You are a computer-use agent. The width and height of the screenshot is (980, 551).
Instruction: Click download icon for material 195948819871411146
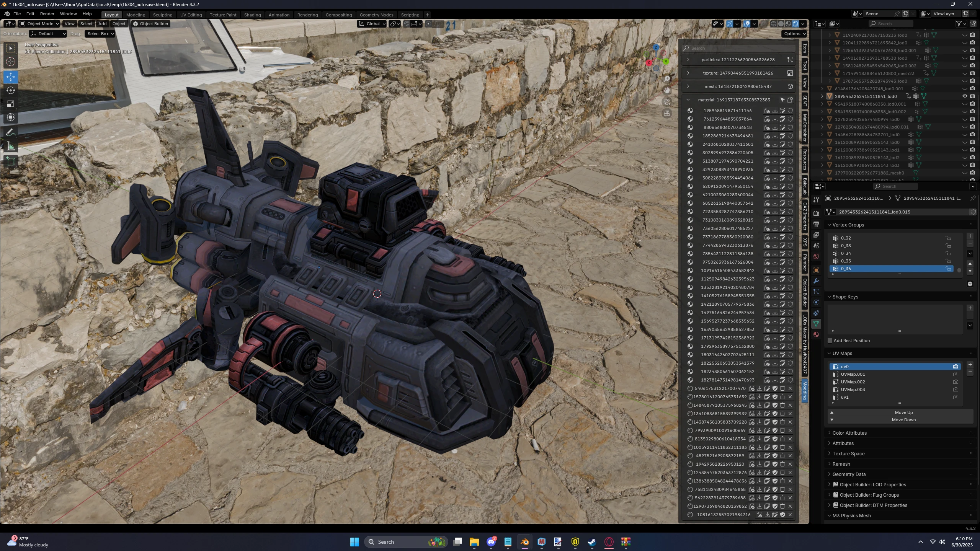tap(775, 111)
